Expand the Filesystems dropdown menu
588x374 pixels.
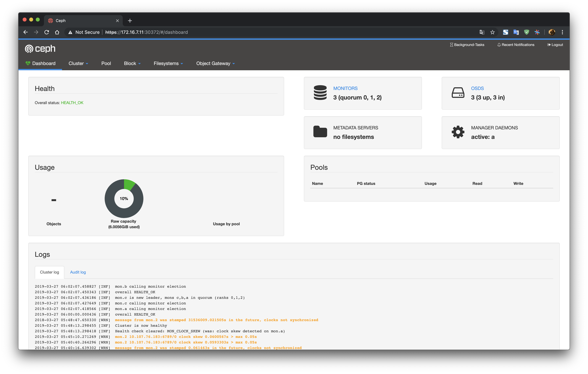point(168,63)
